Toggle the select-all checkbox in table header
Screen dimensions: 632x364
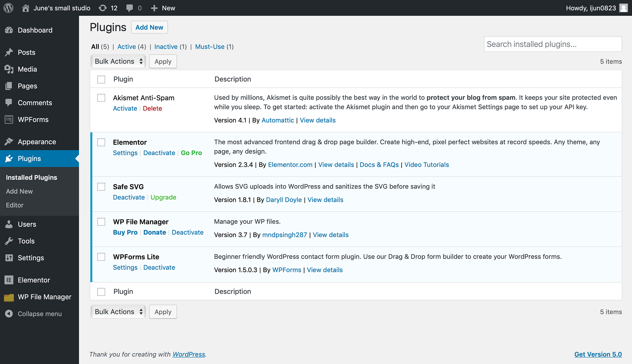click(101, 79)
